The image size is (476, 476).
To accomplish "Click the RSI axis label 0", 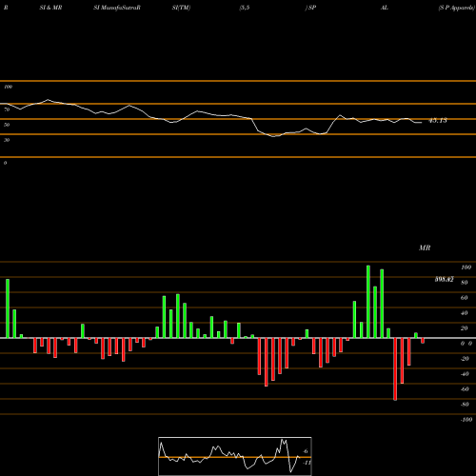I will tap(6, 163).
